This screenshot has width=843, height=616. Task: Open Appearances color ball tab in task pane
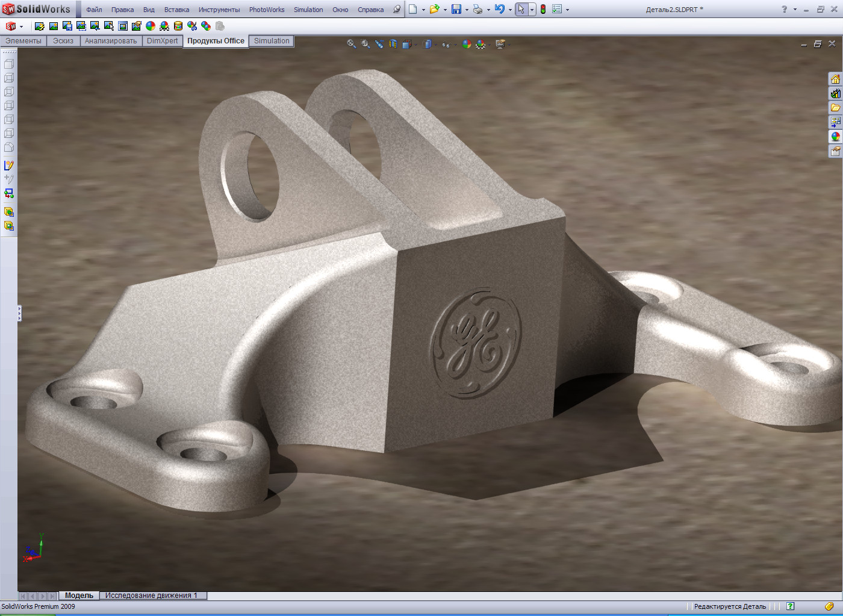835,137
